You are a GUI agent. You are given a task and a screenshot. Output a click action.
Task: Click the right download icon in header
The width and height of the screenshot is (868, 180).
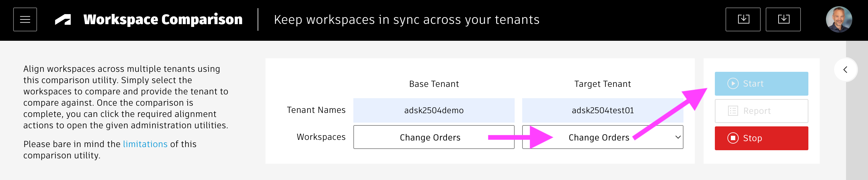point(783,19)
